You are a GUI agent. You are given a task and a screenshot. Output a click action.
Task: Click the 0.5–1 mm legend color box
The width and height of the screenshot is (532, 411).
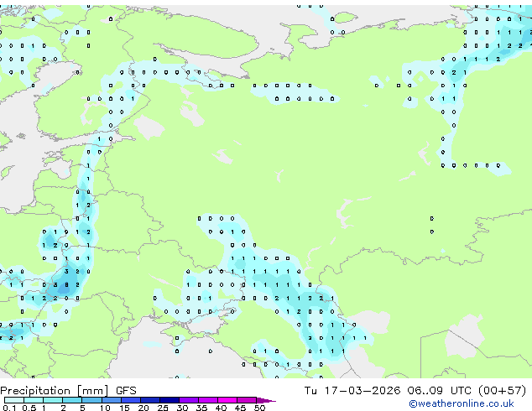point(34,400)
